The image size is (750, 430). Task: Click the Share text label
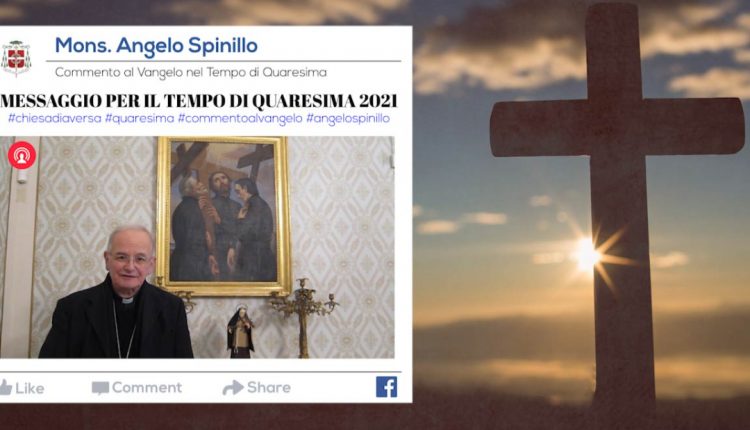[x=269, y=387]
